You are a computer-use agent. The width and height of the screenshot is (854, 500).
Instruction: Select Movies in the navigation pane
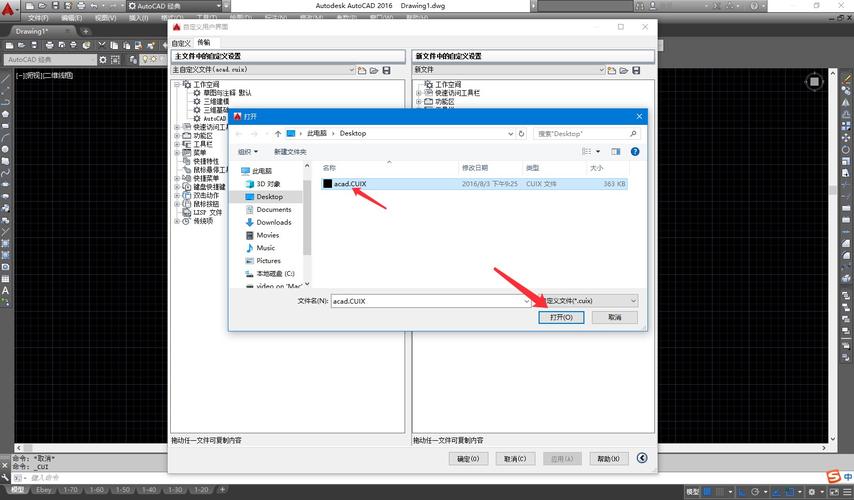267,235
